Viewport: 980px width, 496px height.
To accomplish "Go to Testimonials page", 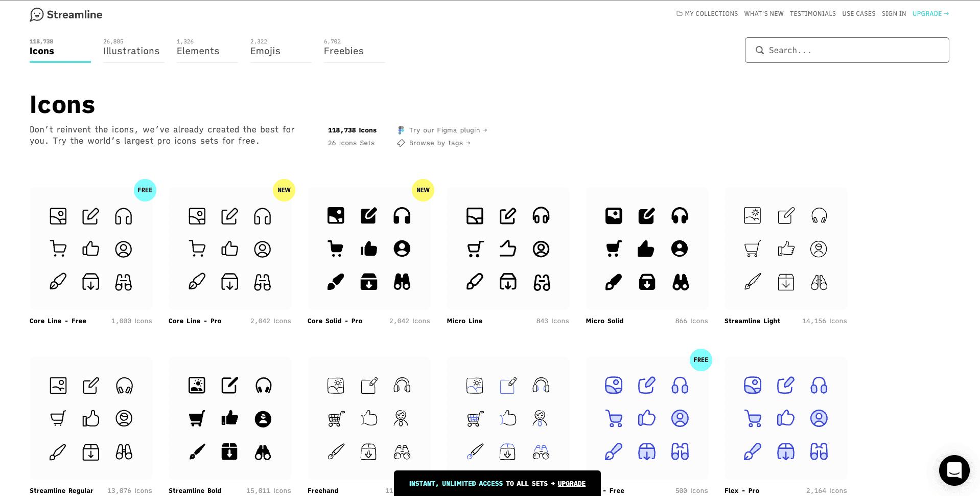I will [813, 14].
